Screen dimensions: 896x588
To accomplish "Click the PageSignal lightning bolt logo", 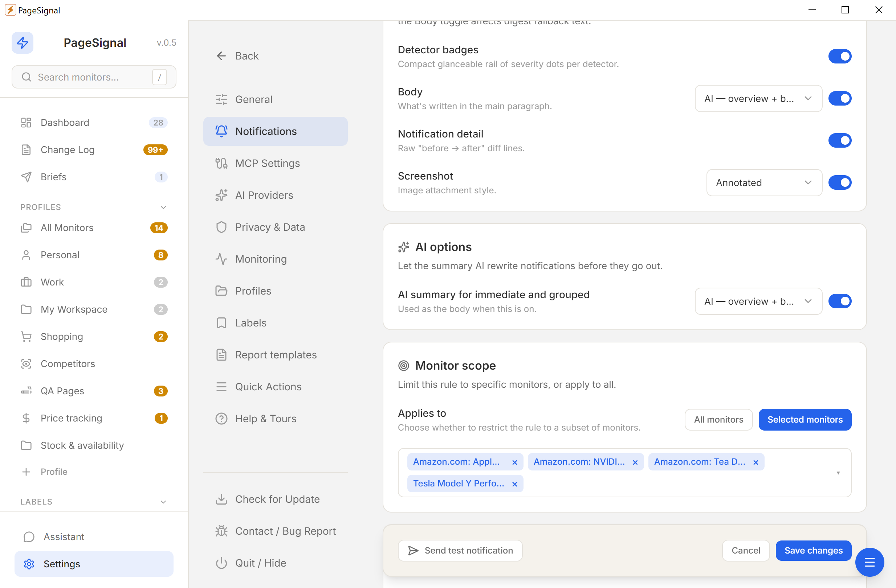I will (x=22, y=42).
